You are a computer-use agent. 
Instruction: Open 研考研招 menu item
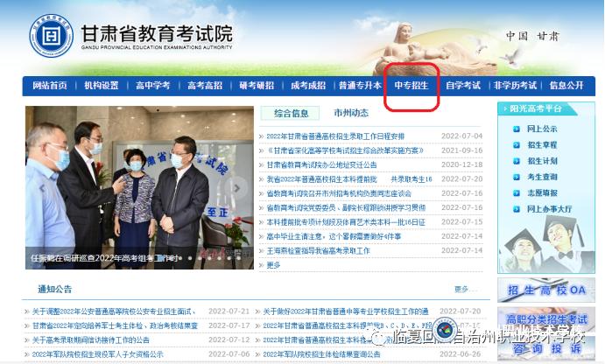coord(257,85)
